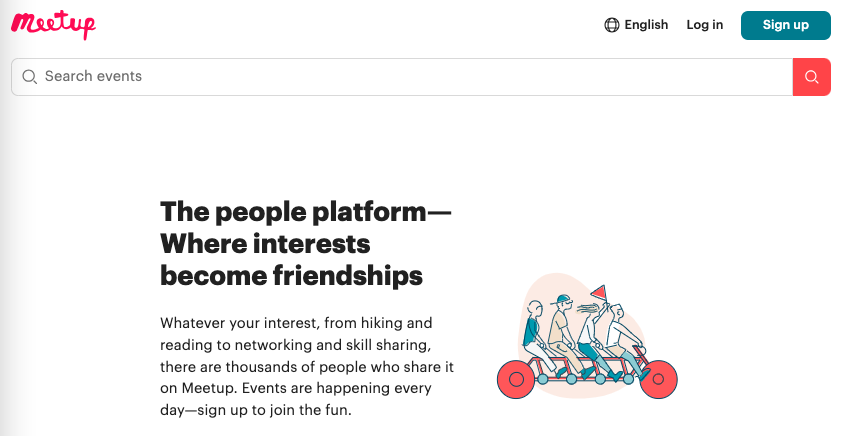Image resolution: width=841 pixels, height=436 pixels.
Task: Click the Sign up button
Action: (786, 25)
